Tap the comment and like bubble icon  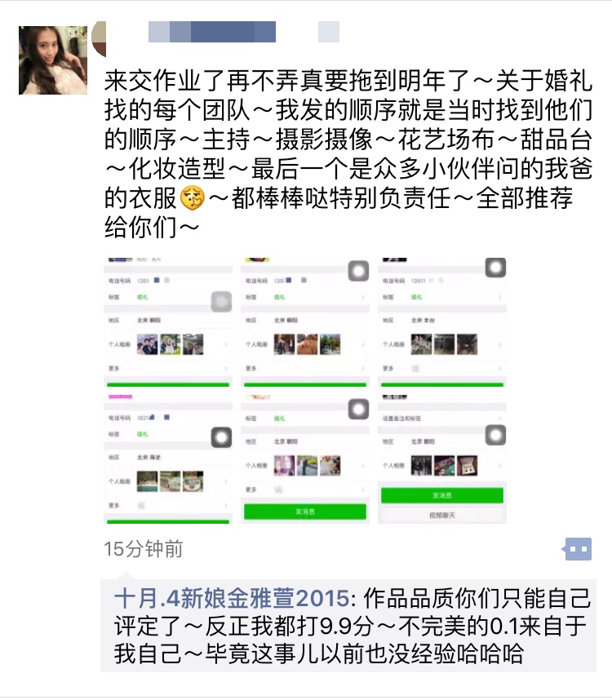point(577,549)
